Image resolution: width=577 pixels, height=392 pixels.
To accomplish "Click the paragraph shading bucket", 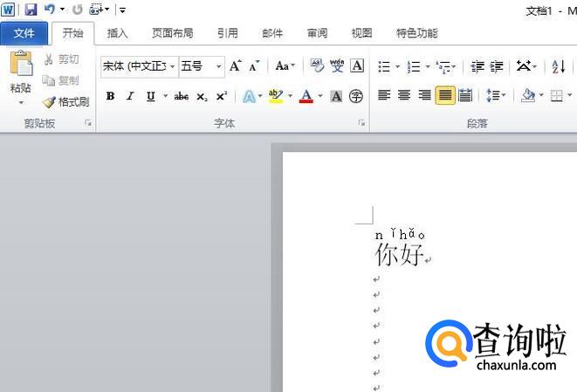I will coord(528,95).
